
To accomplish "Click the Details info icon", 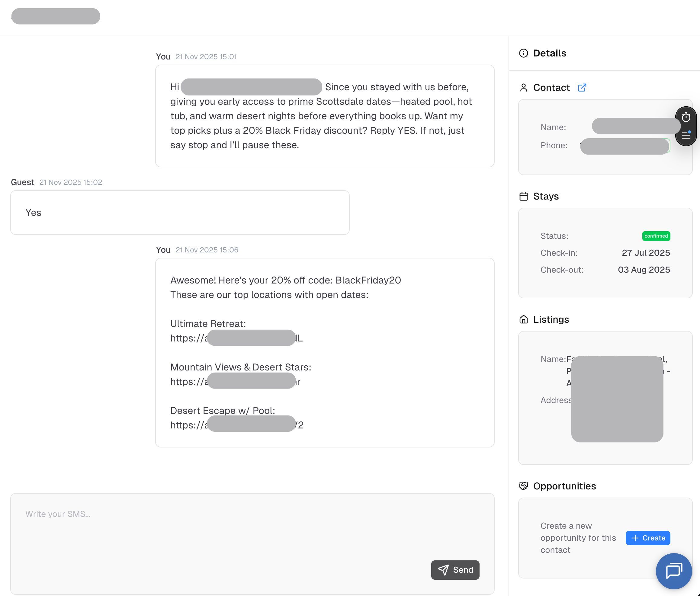I will [x=523, y=53].
